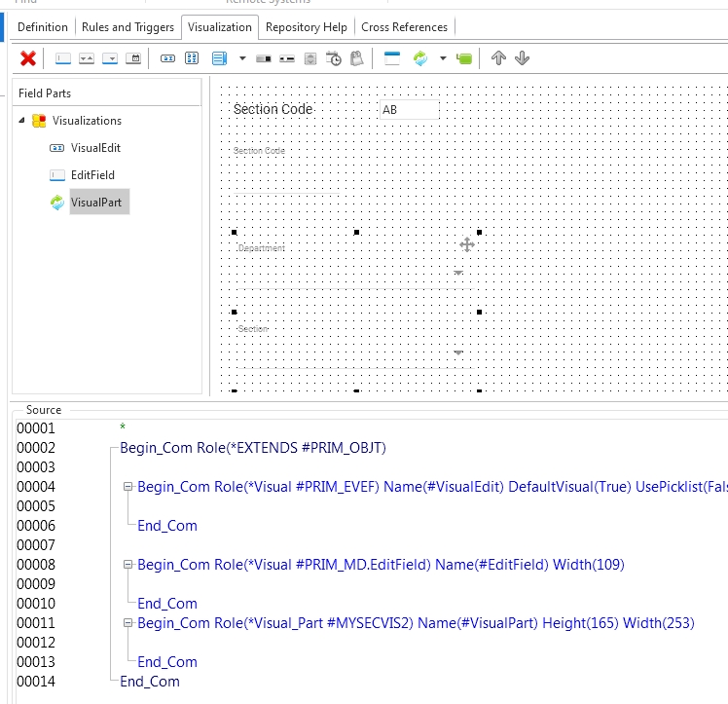Click the red X delete icon
Viewport: 728px width, 704px height.
pos(28,58)
